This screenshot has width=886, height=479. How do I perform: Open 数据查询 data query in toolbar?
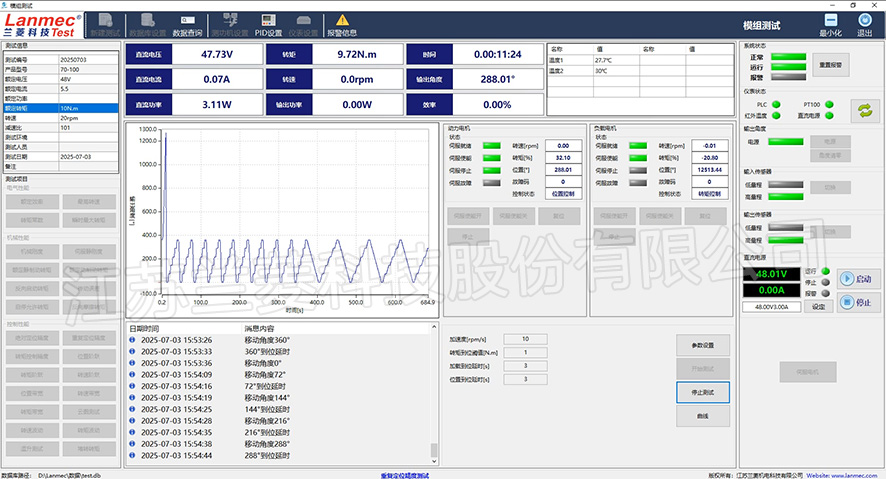187,26
